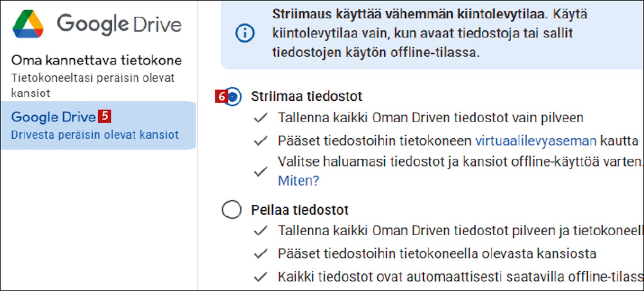The height and width of the screenshot is (291, 644).
Task: Click checkmark beside "tietokoneella olevasta kansiosta"
Action: (x=261, y=254)
